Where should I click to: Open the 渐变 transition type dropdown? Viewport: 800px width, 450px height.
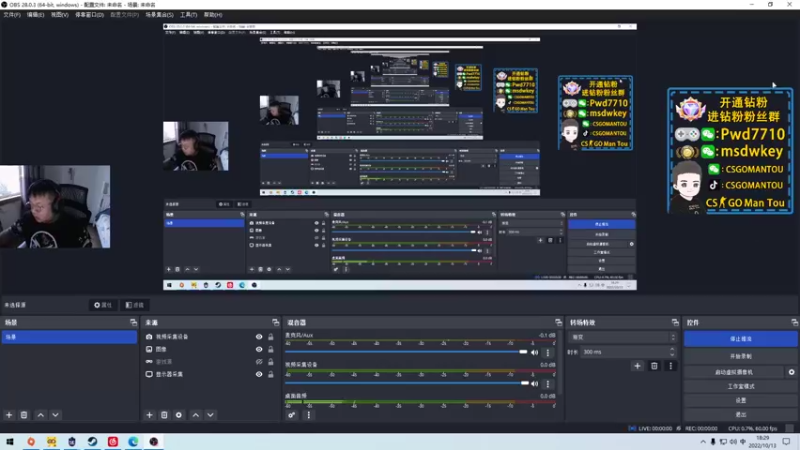[623, 337]
